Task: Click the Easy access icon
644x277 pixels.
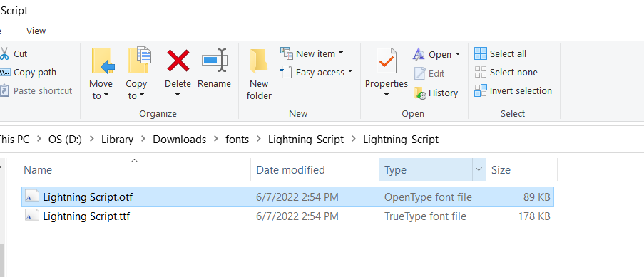Action: pyautogui.click(x=286, y=72)
